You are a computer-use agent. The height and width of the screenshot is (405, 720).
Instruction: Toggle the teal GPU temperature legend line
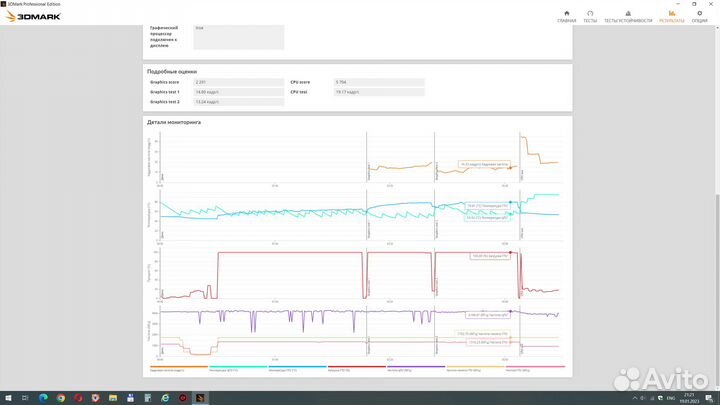(x=238, y=368)
